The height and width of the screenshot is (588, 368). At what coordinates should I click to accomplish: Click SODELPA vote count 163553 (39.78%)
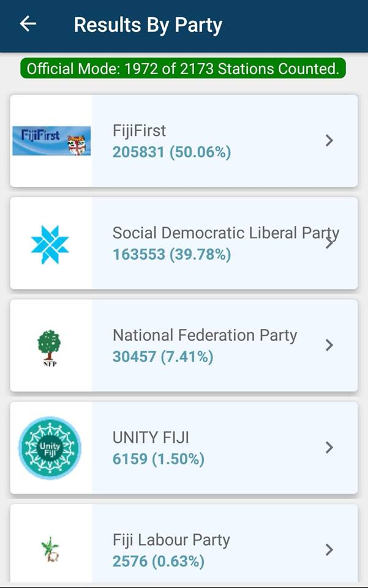tap(171, 254)
